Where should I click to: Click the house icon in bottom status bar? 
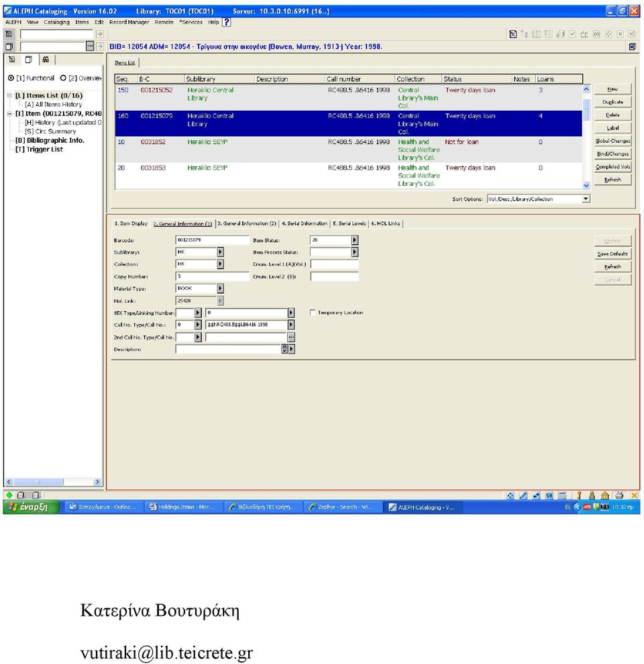pos(605,495)
